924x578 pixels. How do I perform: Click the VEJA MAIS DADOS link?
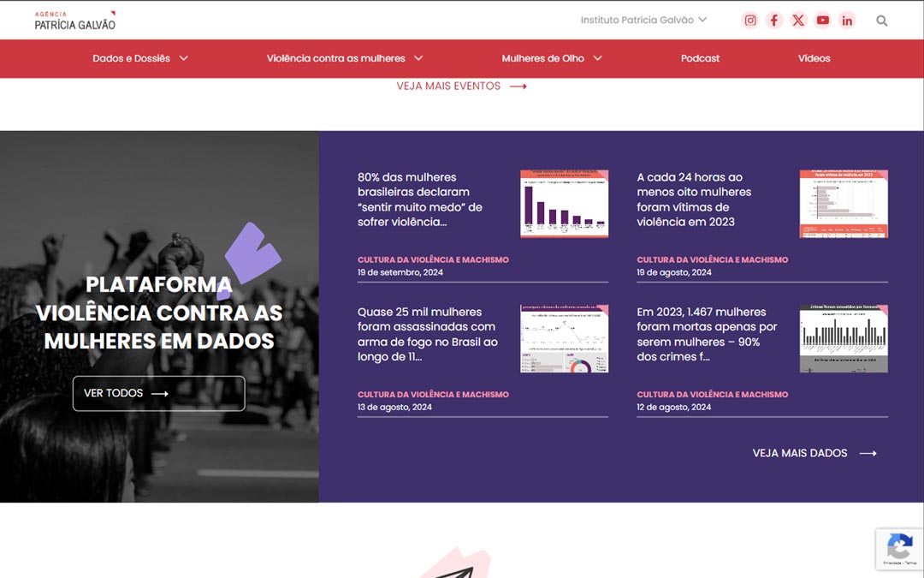pos(814,453)
